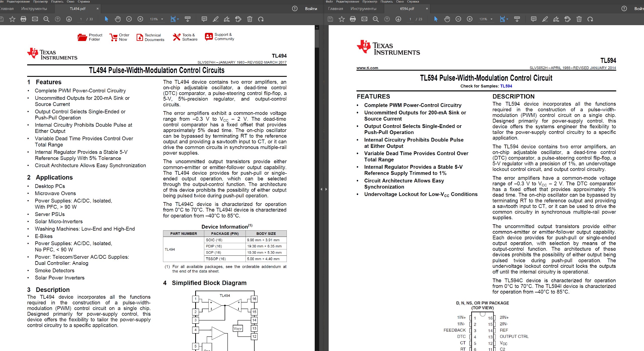Select highlighter tool in tl594 window

tap(545, 19)
